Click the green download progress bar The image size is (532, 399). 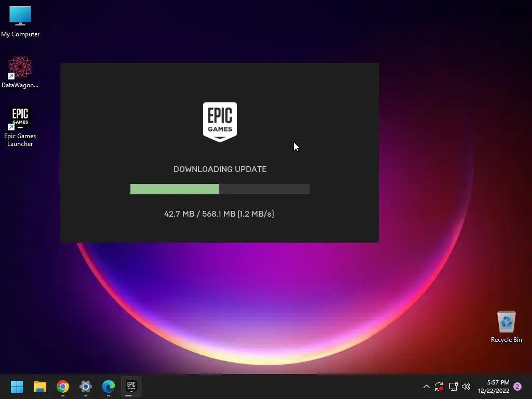click(x=220, y=189)
